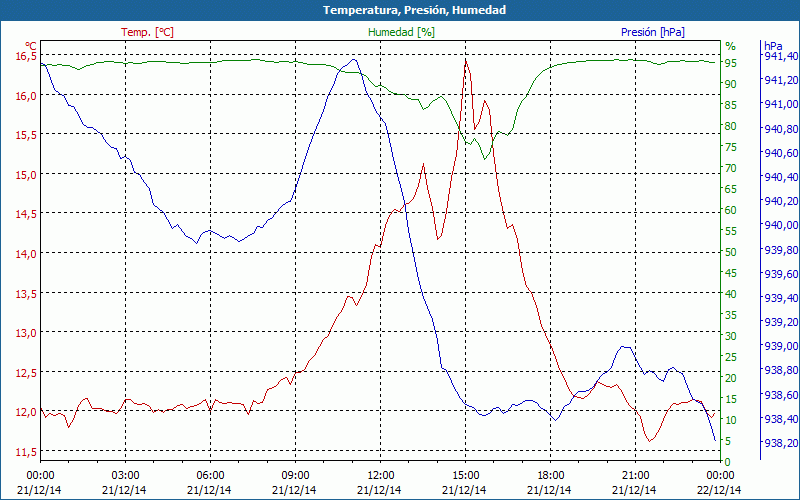Click the '55' humidity axis value

coord(731,231)
